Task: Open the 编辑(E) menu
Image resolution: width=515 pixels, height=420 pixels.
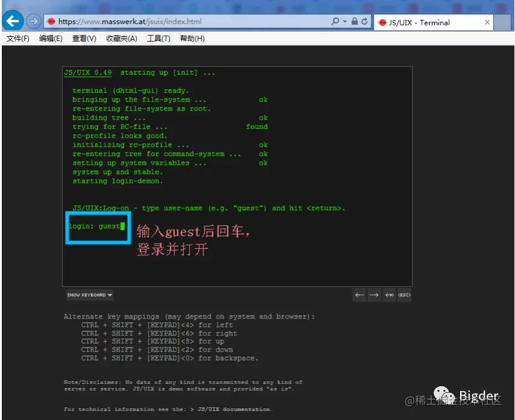Action: (x=51, y=39)
